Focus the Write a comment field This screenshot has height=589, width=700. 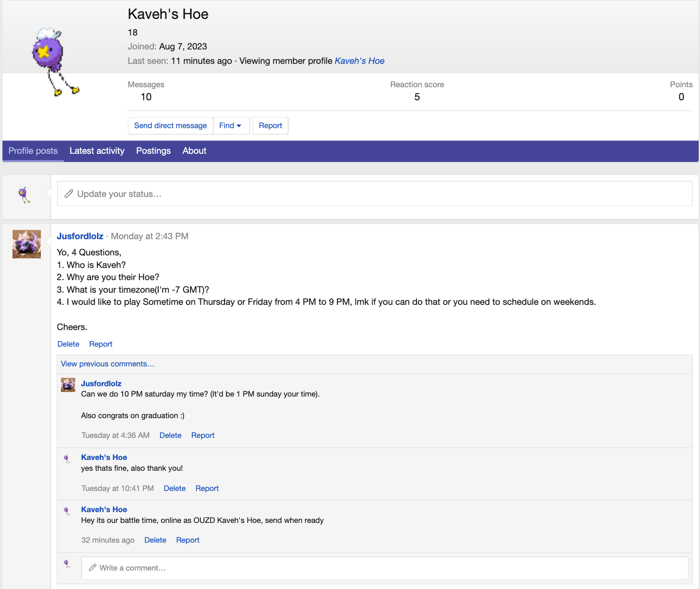pos(385,568)
